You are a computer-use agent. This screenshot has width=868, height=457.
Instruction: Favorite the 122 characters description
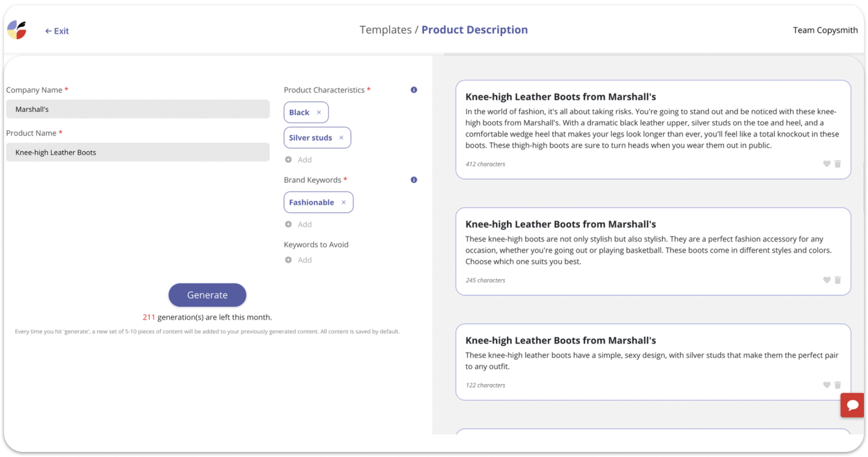(x=826, y=385)
